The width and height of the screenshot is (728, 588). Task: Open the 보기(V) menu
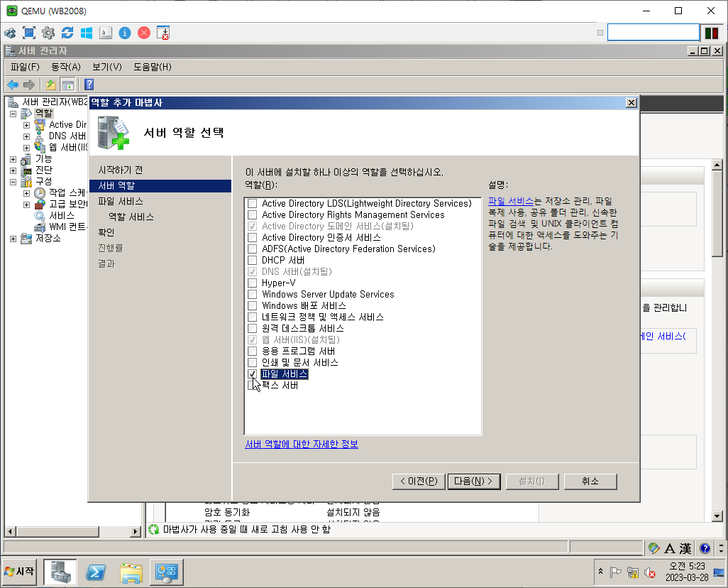point(106,67)
